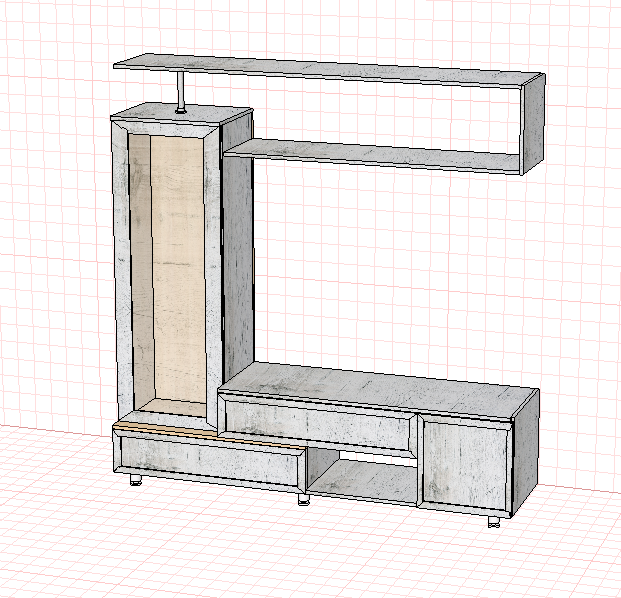Select the tall cabinet's top cover panel
Screen dimensions: 621x598
(181, 112)
